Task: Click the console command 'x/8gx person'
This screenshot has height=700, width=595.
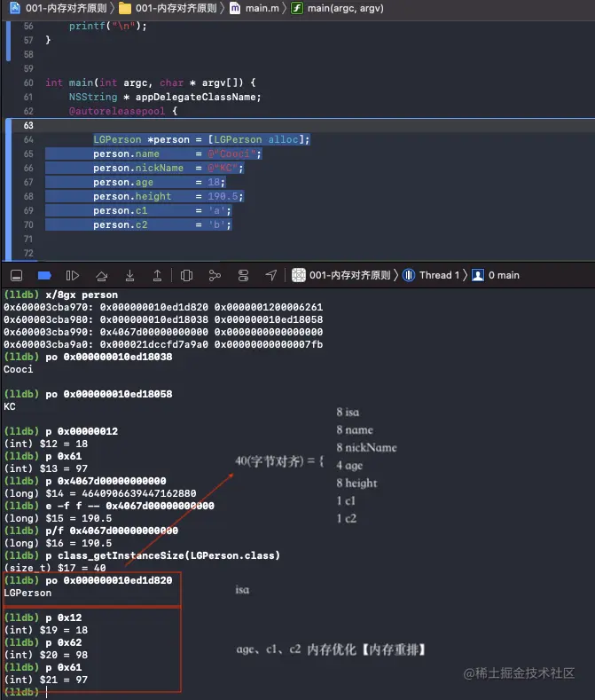Action: coord(82,295)
